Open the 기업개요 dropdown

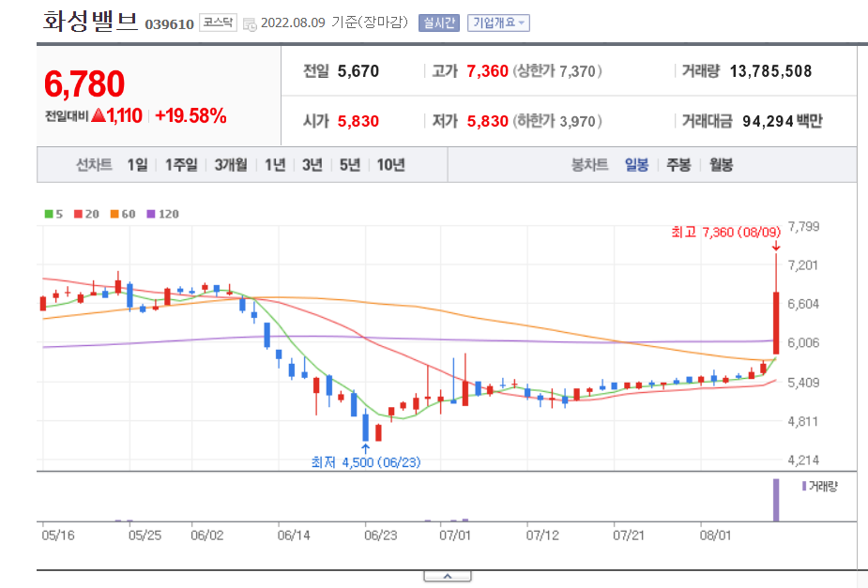click(x=498, y=23)
